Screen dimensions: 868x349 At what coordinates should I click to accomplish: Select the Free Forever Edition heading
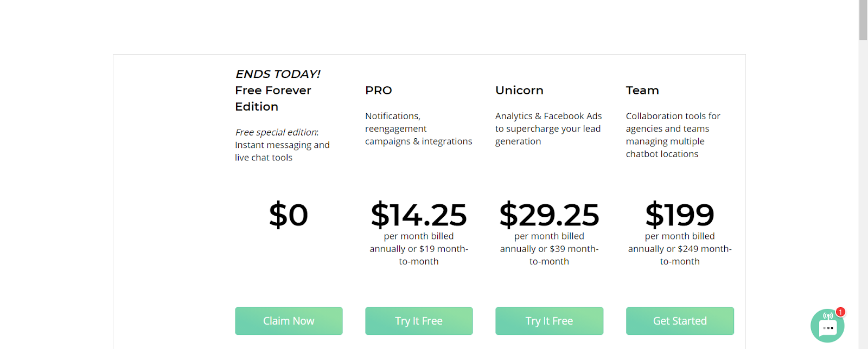[x=273, y=98]
